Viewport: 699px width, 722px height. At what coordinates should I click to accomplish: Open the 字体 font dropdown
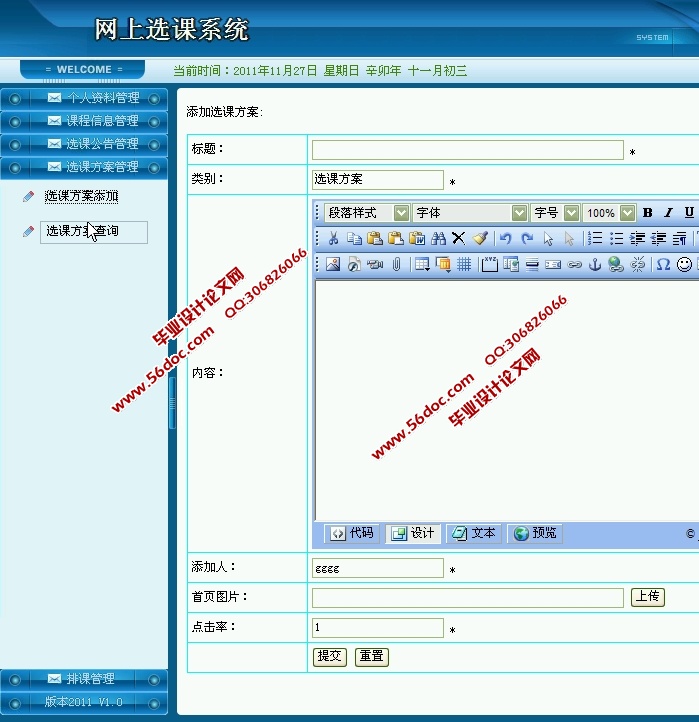point(470,213)
